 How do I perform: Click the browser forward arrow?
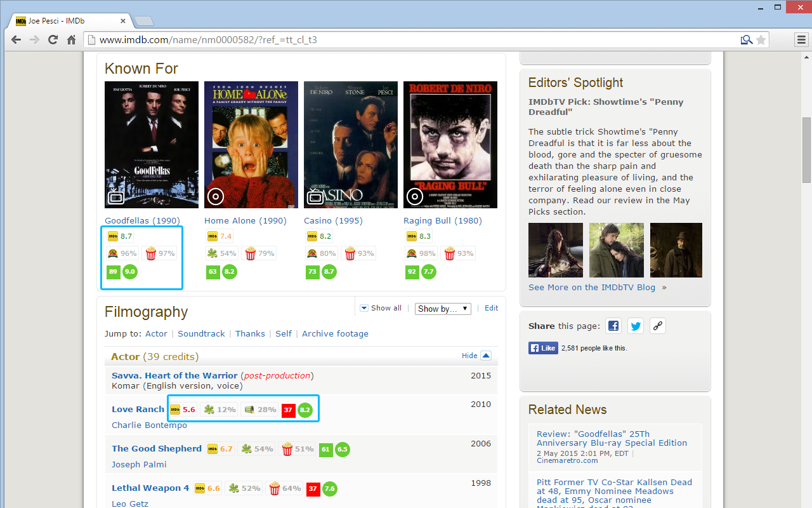34,39
